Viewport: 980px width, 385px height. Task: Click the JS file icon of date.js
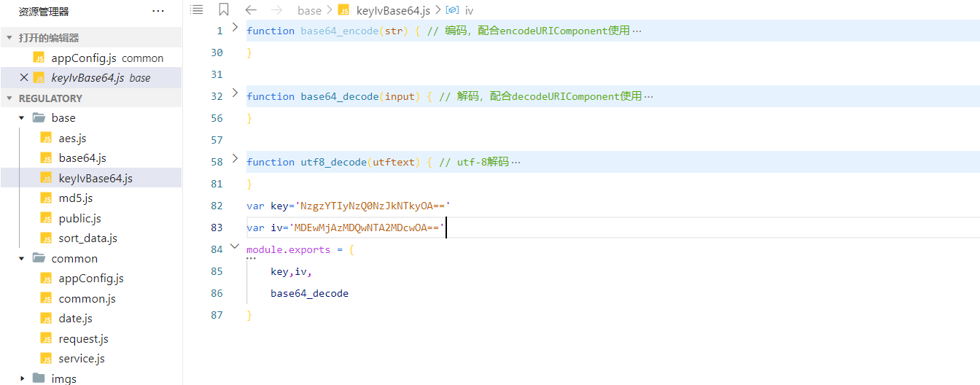[47, 318]
